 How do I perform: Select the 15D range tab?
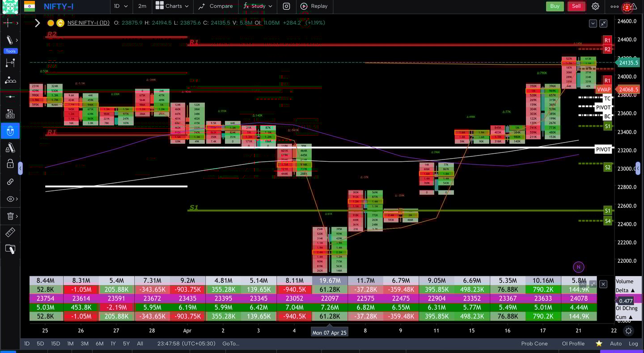[55, 344]
